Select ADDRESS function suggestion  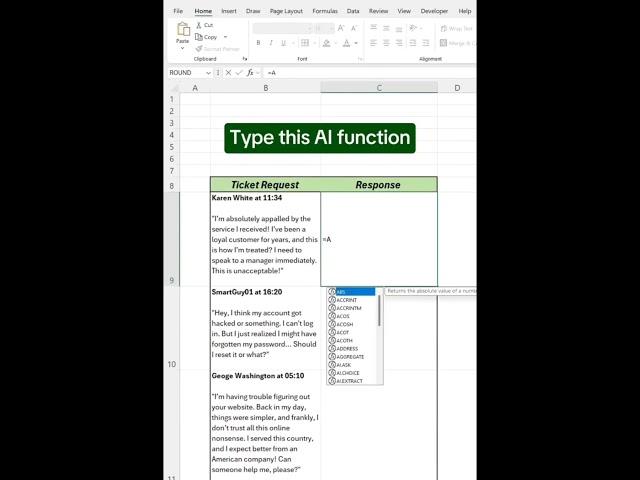click(352, 349)
